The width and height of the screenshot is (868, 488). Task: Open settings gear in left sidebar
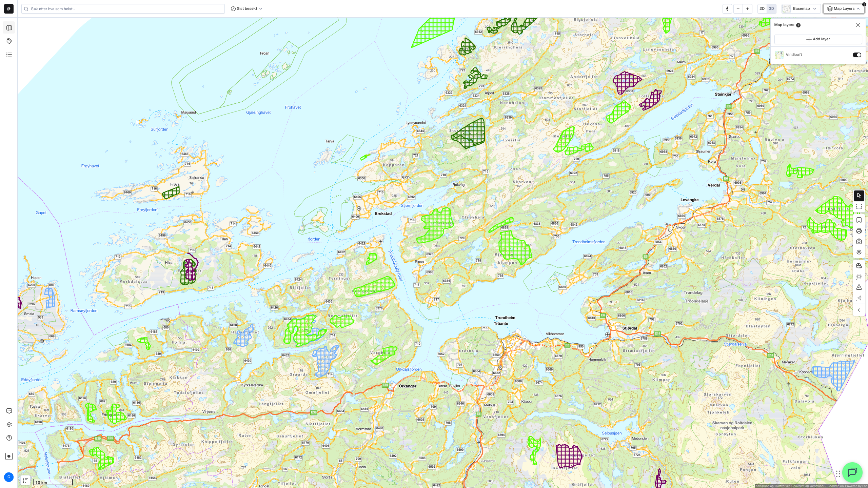coord(9,425)
